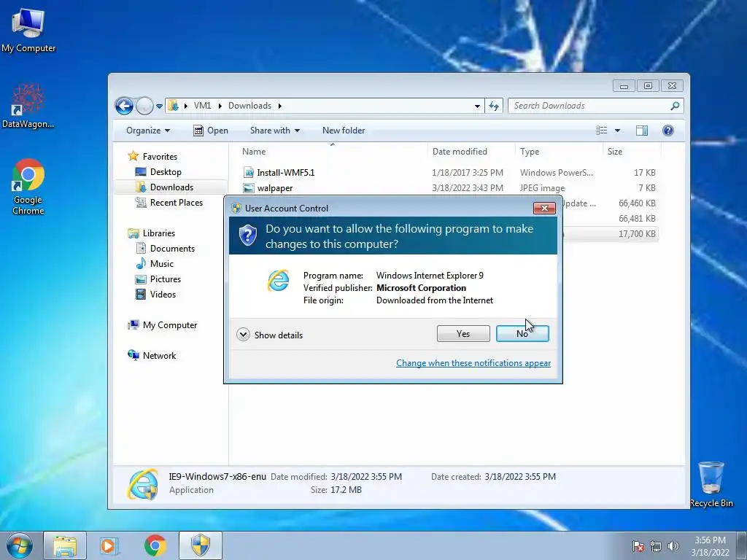747x560 pixels.
Task: Open Windows Explorer from taskbar
Action: click(x=65, y=545)
